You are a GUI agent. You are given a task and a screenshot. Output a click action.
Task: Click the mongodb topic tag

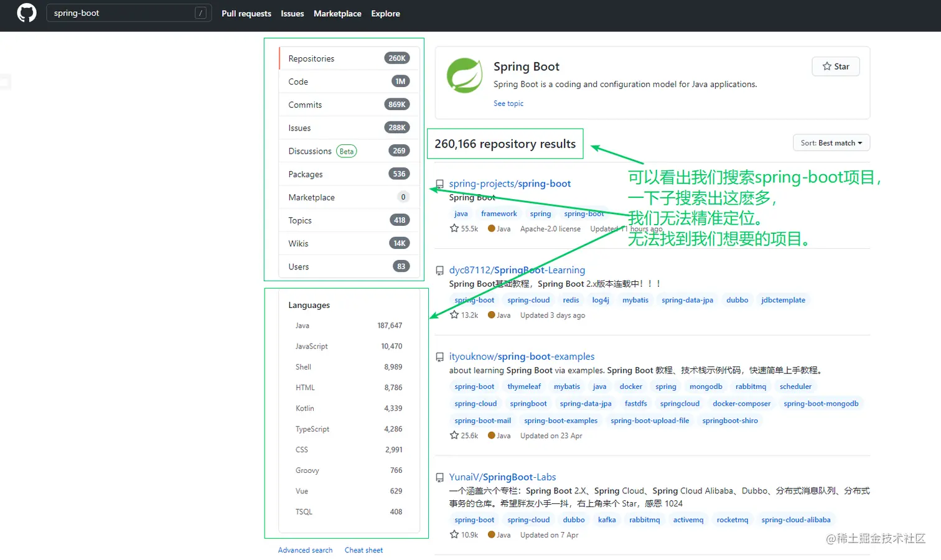coord(706,386)
